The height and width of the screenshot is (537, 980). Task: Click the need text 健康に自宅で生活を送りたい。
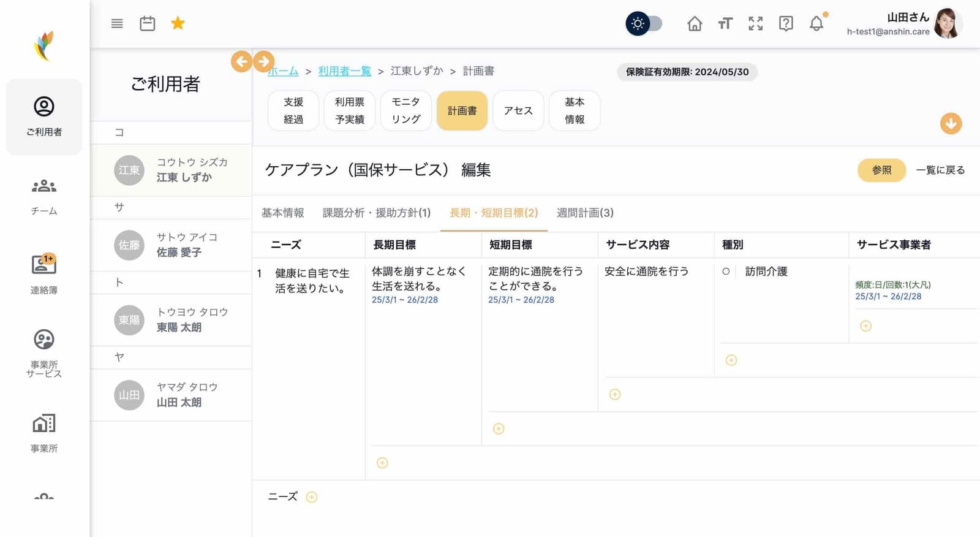(x=312, y=281)
